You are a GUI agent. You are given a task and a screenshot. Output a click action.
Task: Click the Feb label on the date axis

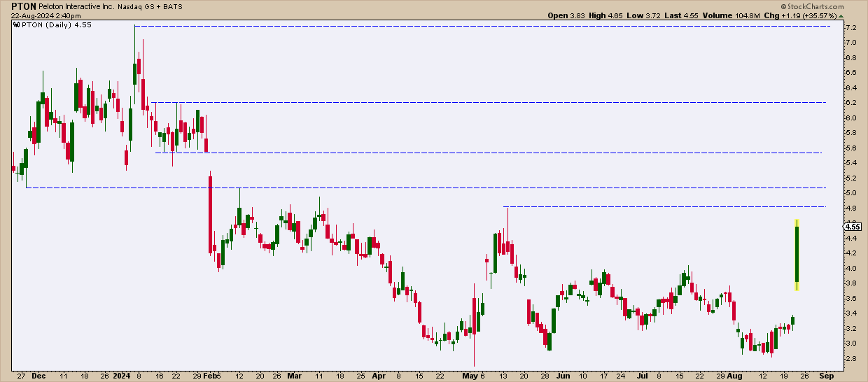(211, 375)
